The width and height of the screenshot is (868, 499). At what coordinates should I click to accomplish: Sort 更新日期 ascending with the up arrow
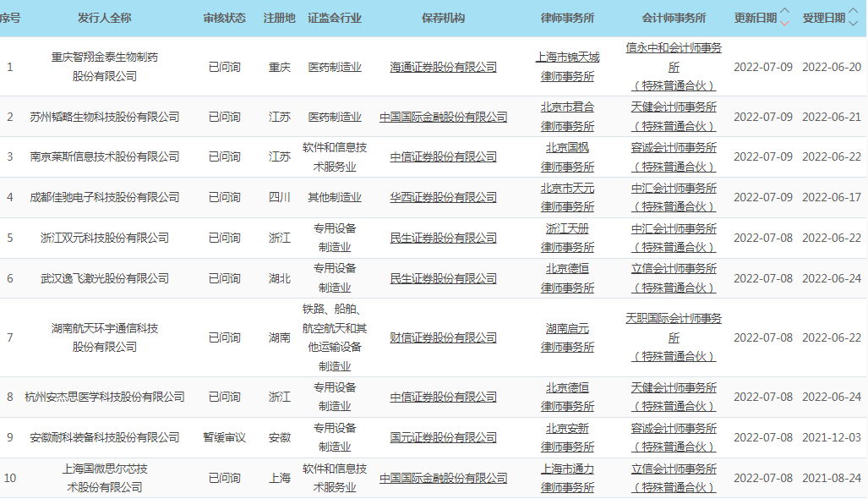(x=785, y=13)
